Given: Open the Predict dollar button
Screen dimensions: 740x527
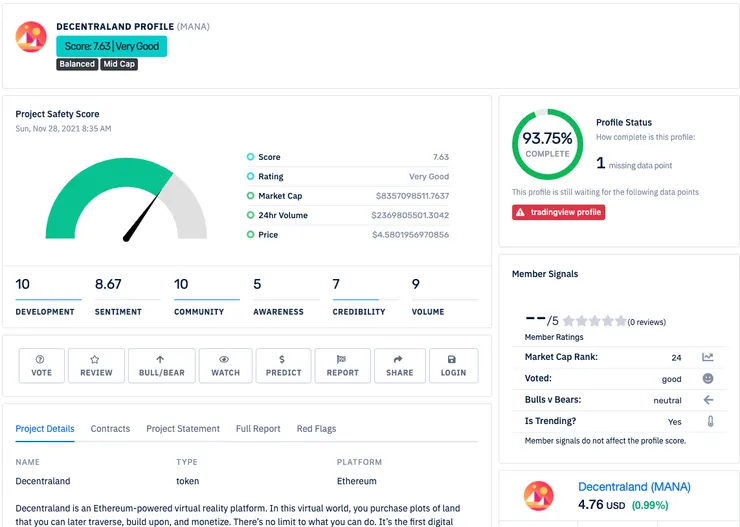Looking at the screenshot, I should point(283,366).
